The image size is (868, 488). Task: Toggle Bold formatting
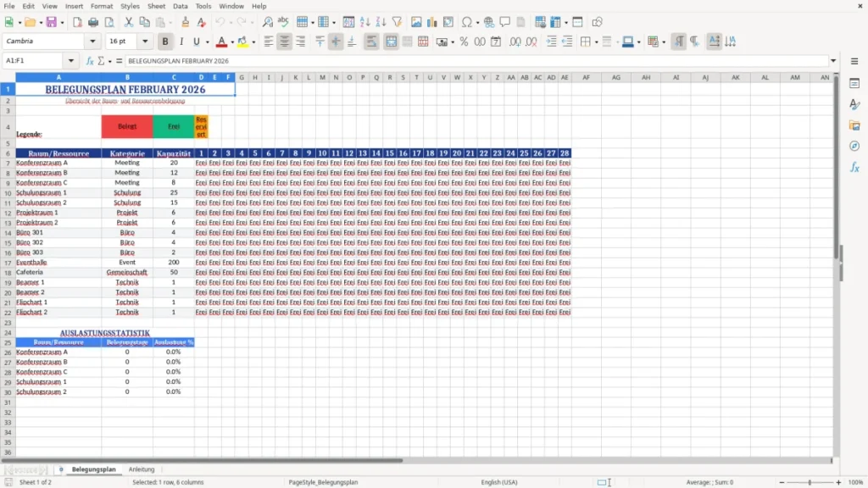pyautogui.click(x=165, y=42)
